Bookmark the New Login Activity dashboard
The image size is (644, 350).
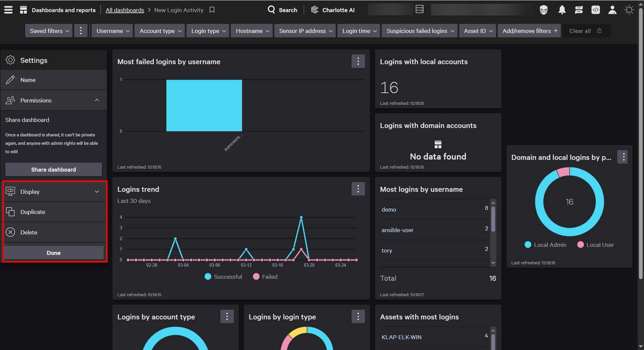(x=212, y=10)
